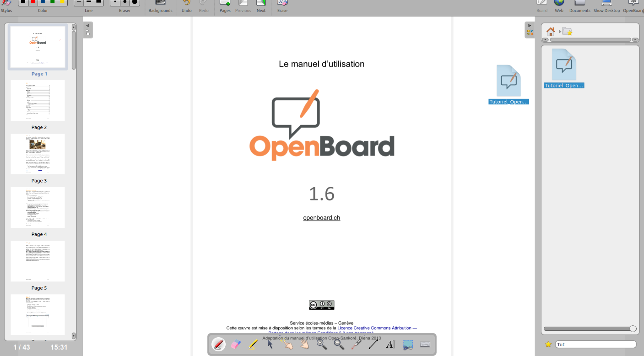The width and height of the screenshot is (644, 356).
Task: Click the thumbnails scrollbar up arrow
Action: [x=73, y=27]
